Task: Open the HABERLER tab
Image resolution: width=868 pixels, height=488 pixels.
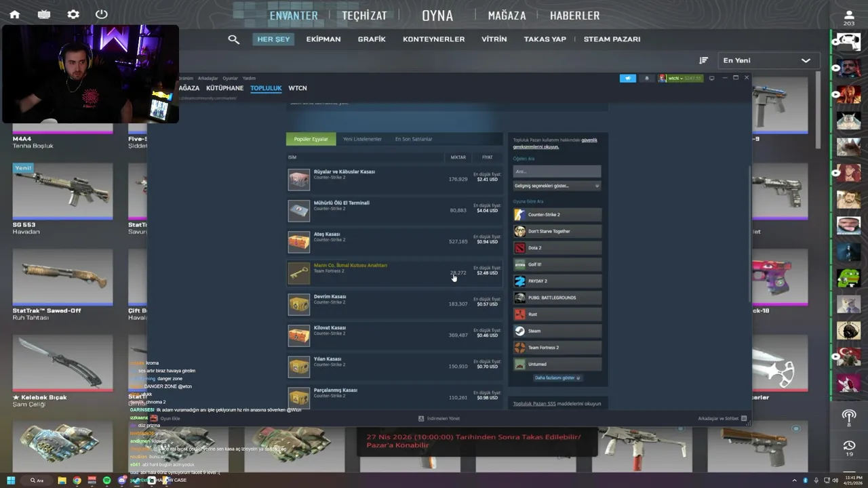Action: (x=574, y=16)
